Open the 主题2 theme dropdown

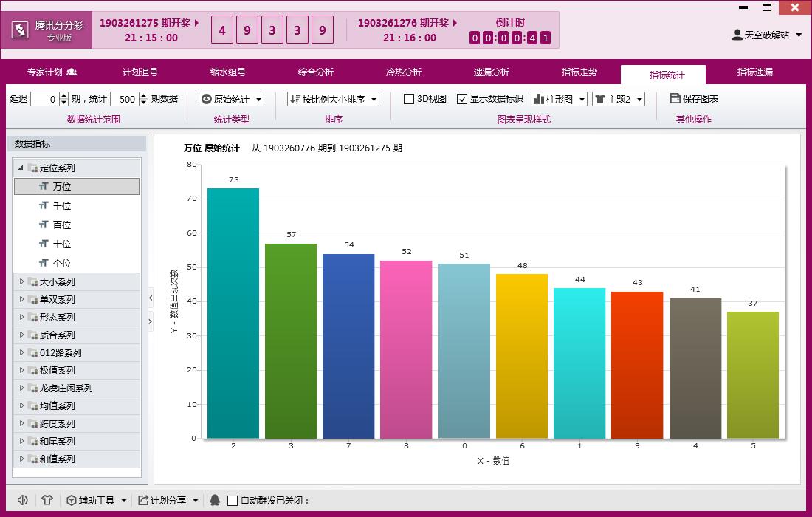tap(619, 99)
